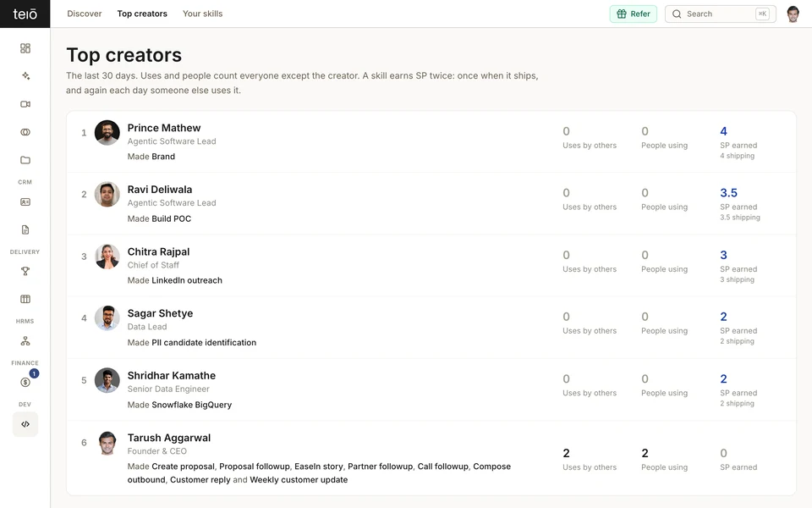The width and height of the screenshot is (812, 508).
Task: Open the trophy icon under Delivery
Action: pyautogui.click(x=25, y=271)
